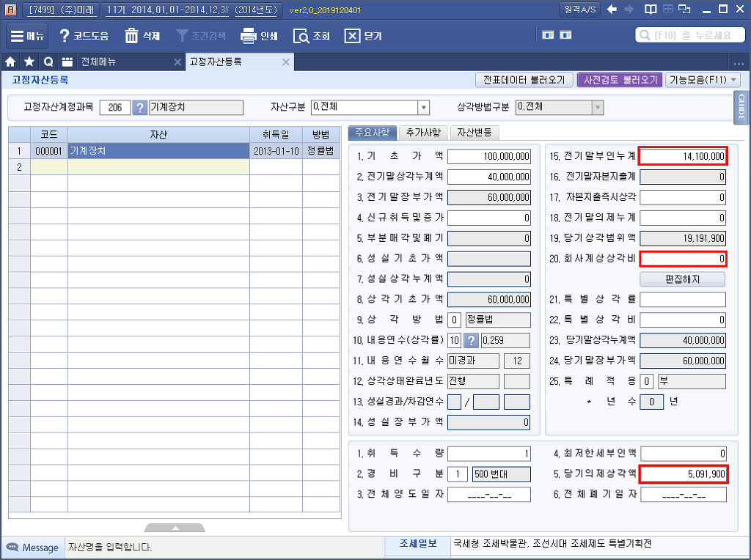
Task: Click the 조세일보 news headline
Action: tap(552, 543)
